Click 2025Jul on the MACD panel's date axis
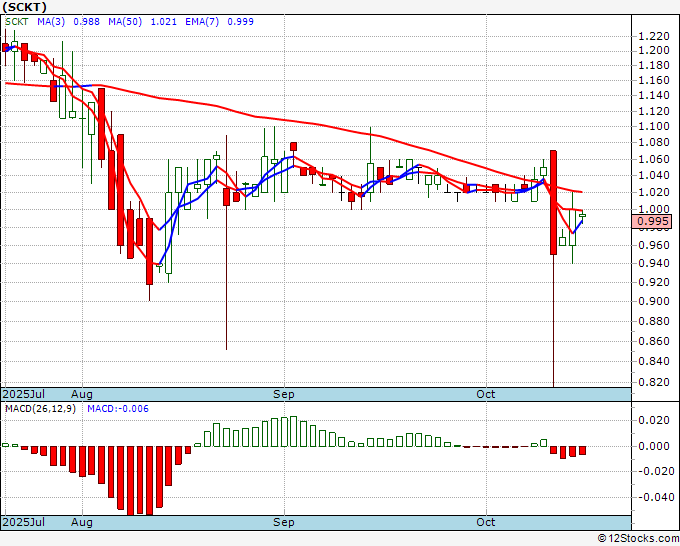 tap(24, 522)
